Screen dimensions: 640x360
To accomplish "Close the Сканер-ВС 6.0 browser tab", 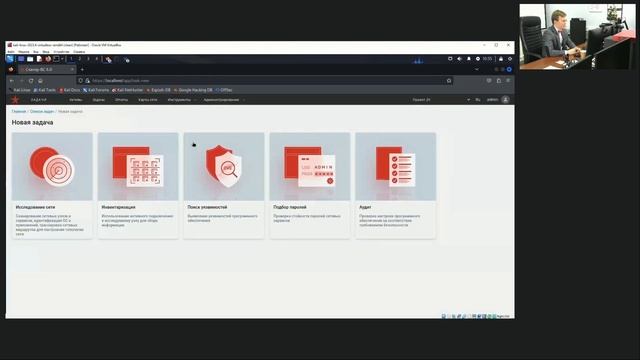I will [x=72, y=70].
